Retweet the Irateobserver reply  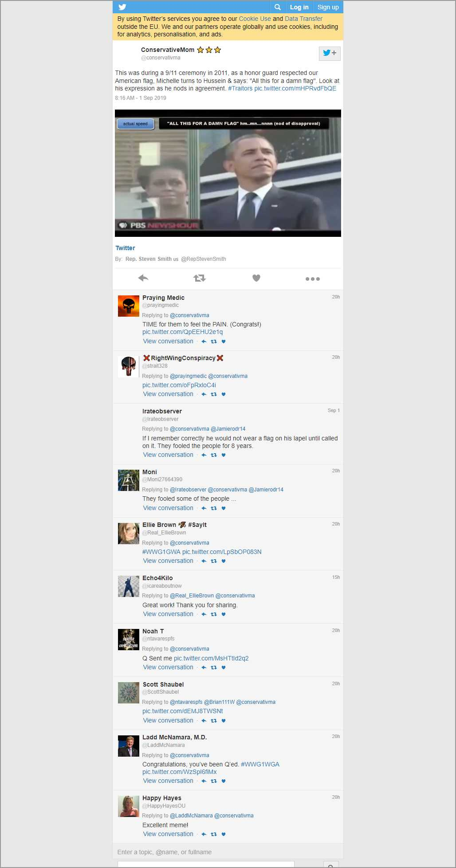[214, 455]
